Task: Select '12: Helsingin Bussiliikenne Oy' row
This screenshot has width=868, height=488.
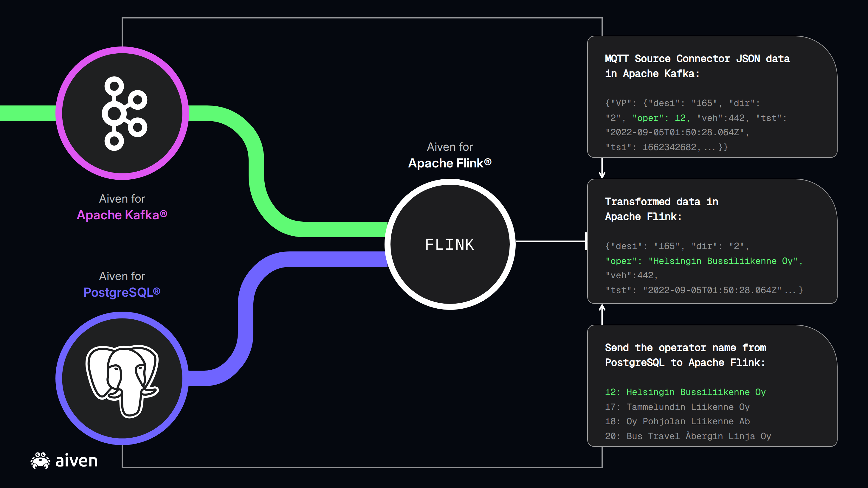Action: coord(685,392)
